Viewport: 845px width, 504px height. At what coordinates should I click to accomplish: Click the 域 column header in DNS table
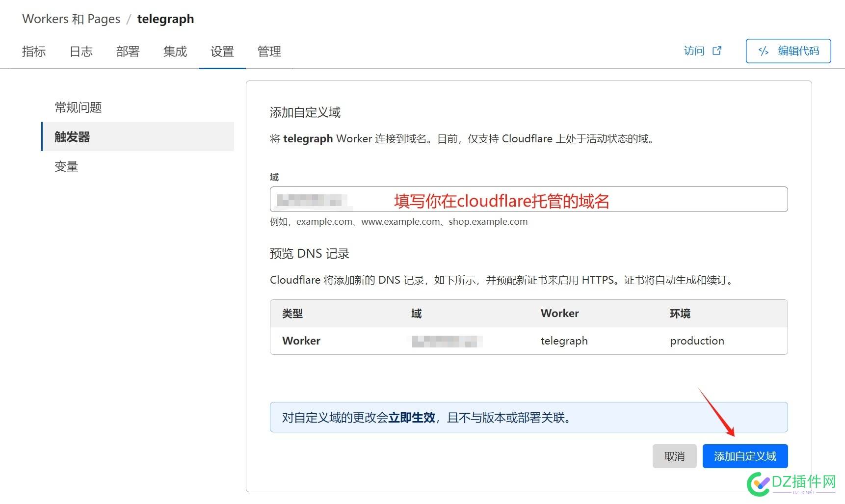[416, 314]
